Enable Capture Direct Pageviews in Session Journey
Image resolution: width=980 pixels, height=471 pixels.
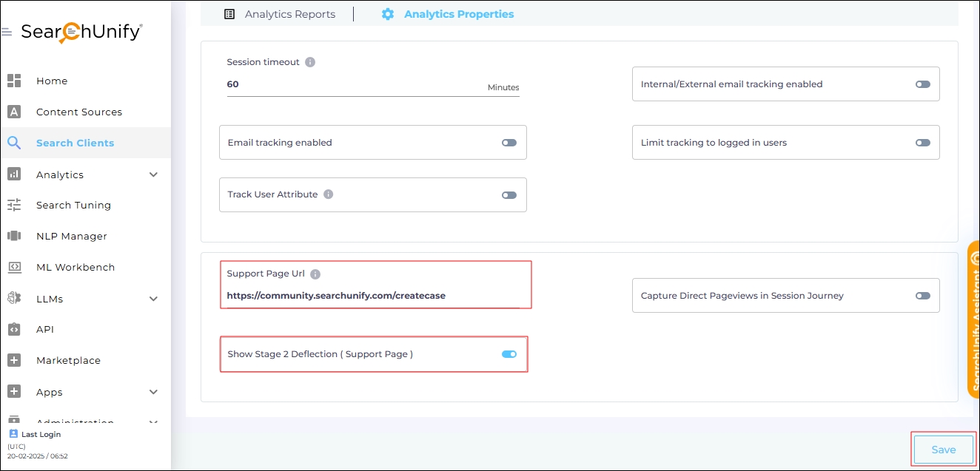922,296
